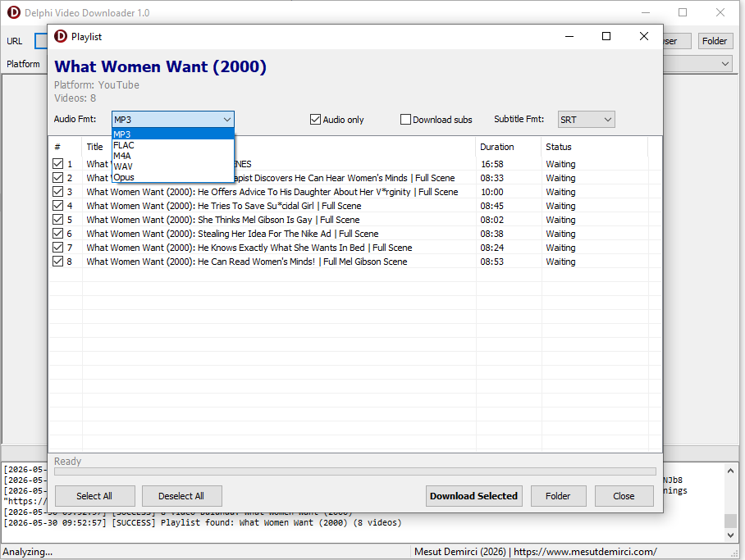Click Waiting status of video 8

pyautogui.click(x=560, y=262)
